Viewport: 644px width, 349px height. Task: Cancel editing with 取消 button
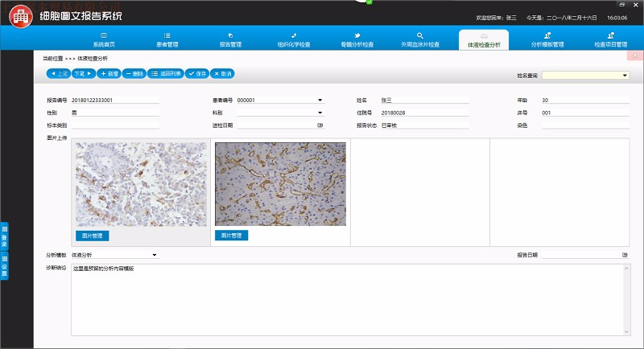[x=222, y=74]
